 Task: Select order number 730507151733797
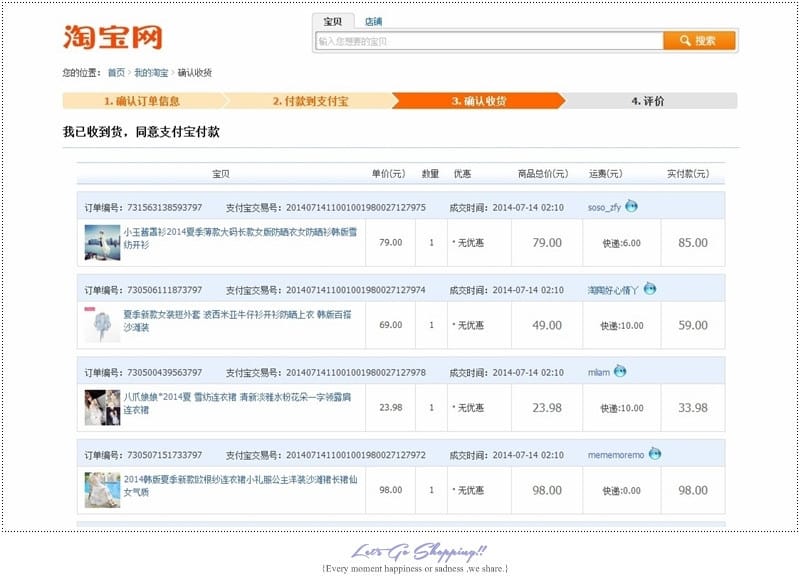point(164,455)
